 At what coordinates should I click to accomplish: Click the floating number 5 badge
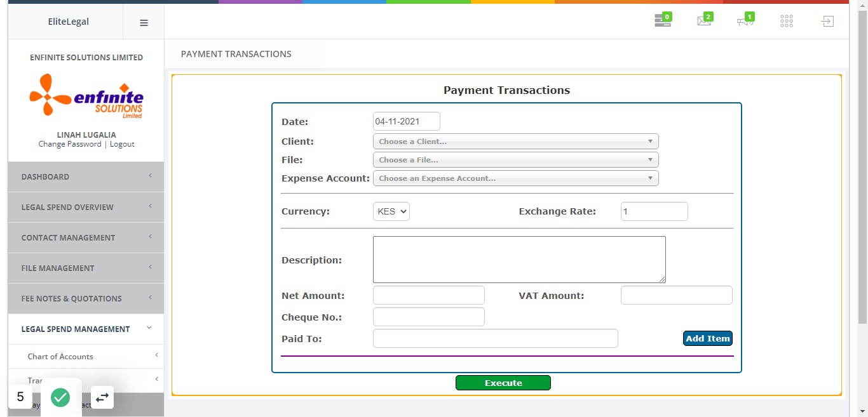click(x=20, y=397)
